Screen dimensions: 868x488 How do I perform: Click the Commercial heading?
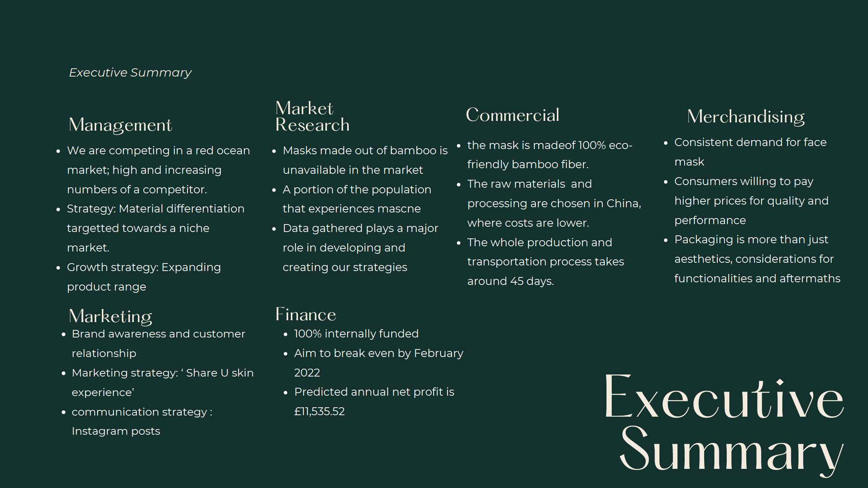[x=513, y=115]
